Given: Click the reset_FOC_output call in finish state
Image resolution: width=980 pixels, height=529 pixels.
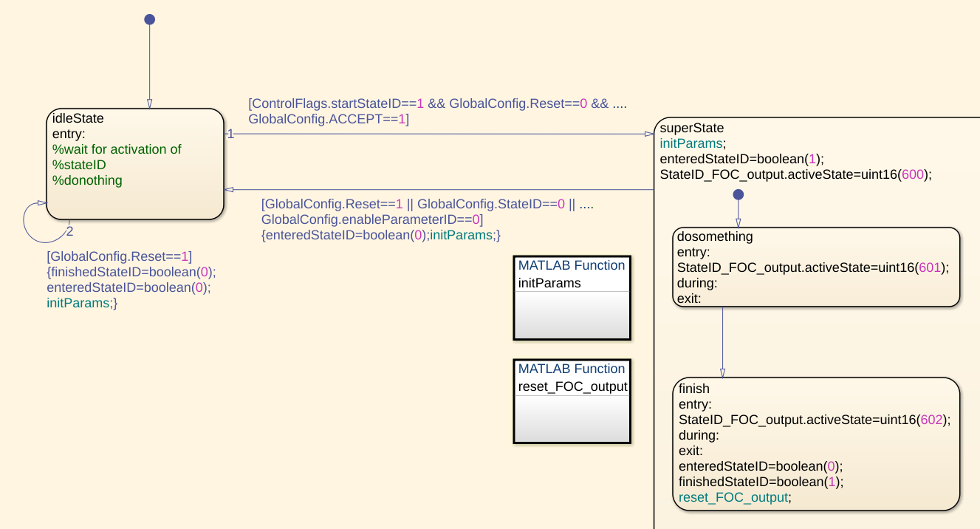Looking at the screenshot, I should pyautogui.click(x=734, y=497).
